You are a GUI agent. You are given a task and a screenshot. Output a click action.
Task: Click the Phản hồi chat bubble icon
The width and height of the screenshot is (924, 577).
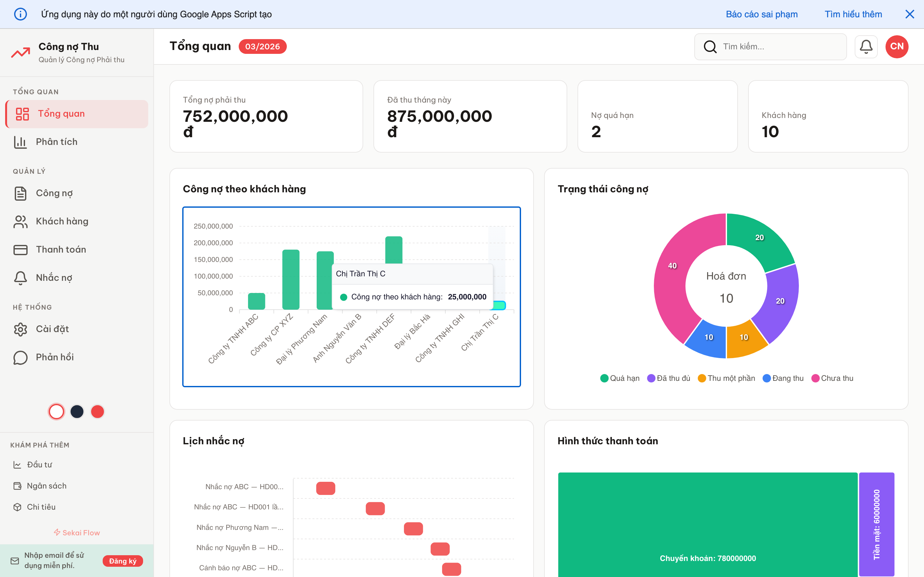point(20,357)
